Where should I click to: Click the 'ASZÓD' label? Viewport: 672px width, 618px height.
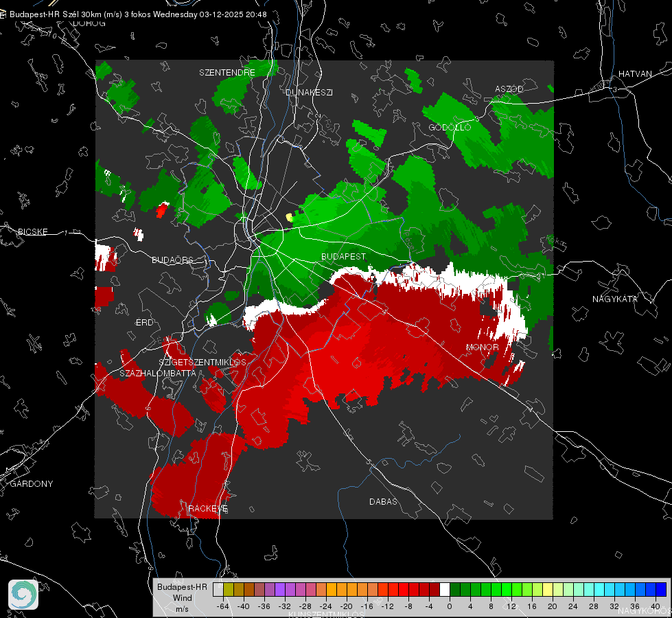coord(509,89)
